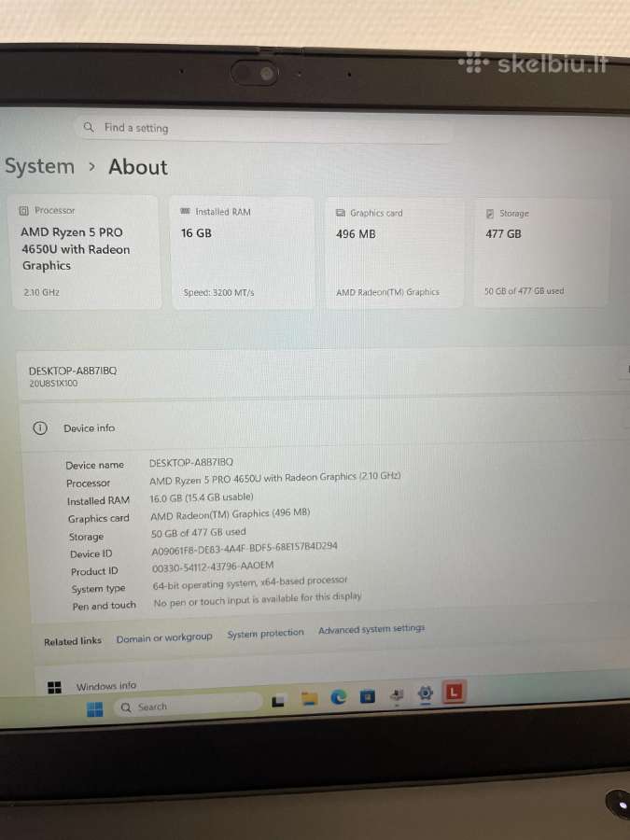
Task: Select the Product ID value 00330-54112-43796-AAOEM
Action: (x=213, y=567)
